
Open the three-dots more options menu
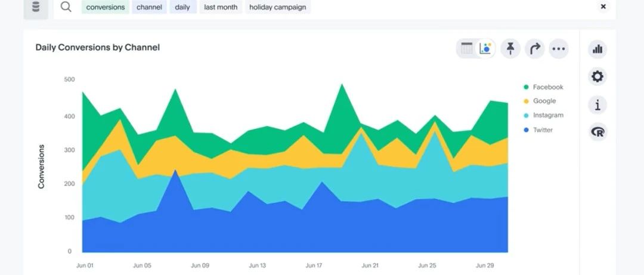pyautogui.click(x=558, y=49)
